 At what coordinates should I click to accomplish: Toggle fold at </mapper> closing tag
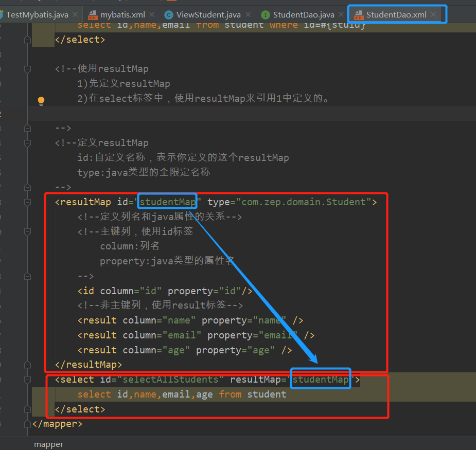tap(27, 424)
